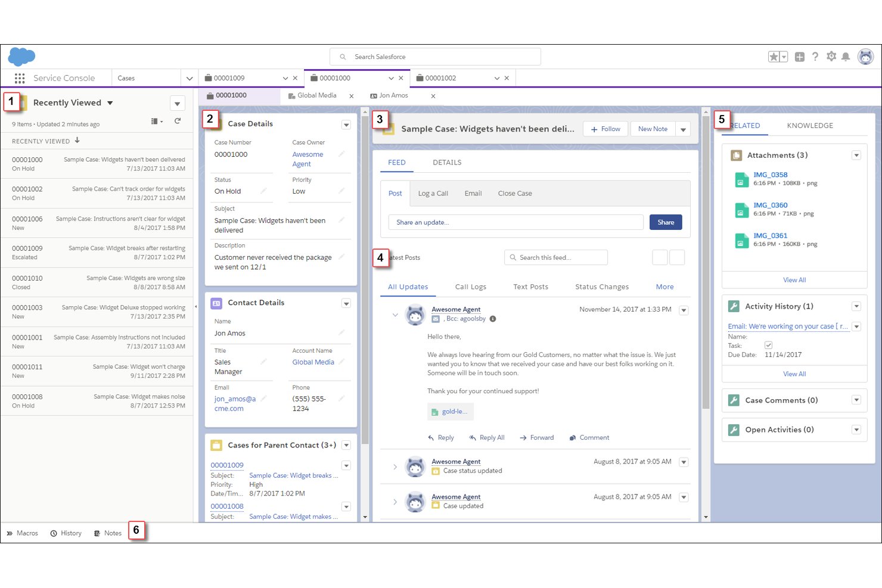Close the Jon Amos subtab
The height and width of the screenshot is (588, 882).
point(433,96)
